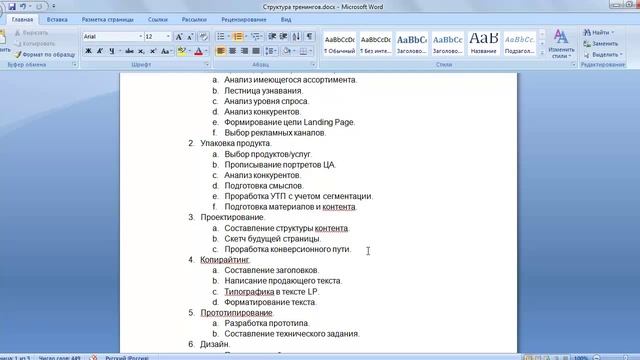Expand the Find (Найти) dropdown
640x360 pixels.
613,32
